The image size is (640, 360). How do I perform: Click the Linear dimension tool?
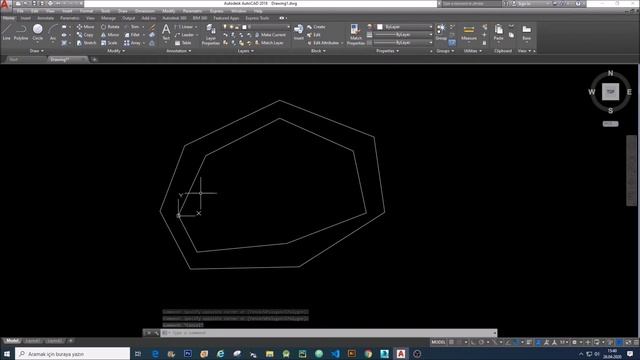coord(184,27)
